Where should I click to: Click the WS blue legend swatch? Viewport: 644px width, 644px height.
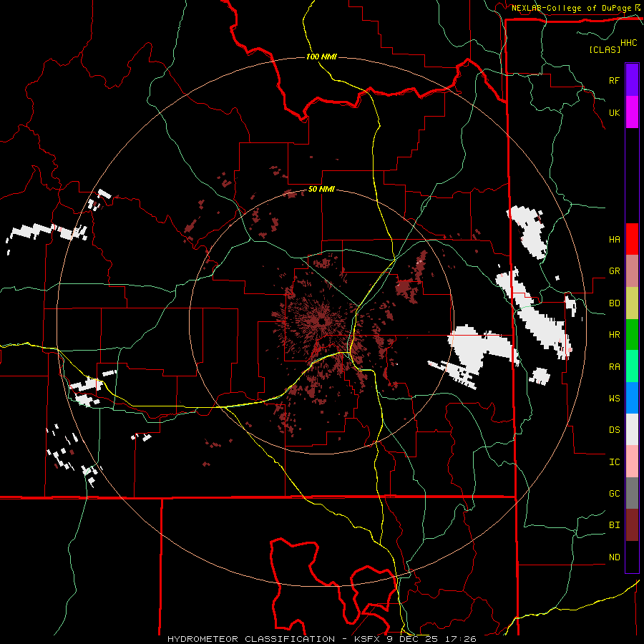(632, 398)
